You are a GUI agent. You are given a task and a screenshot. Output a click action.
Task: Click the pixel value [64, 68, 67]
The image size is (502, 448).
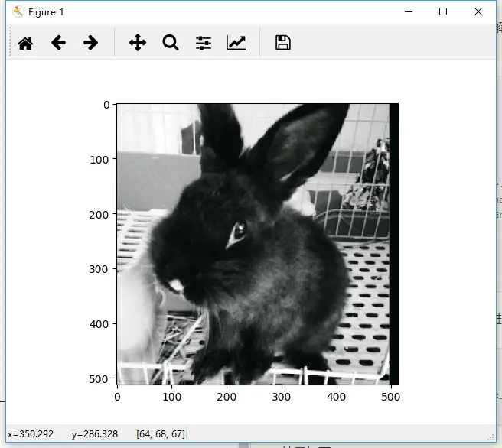click(161, 434)
